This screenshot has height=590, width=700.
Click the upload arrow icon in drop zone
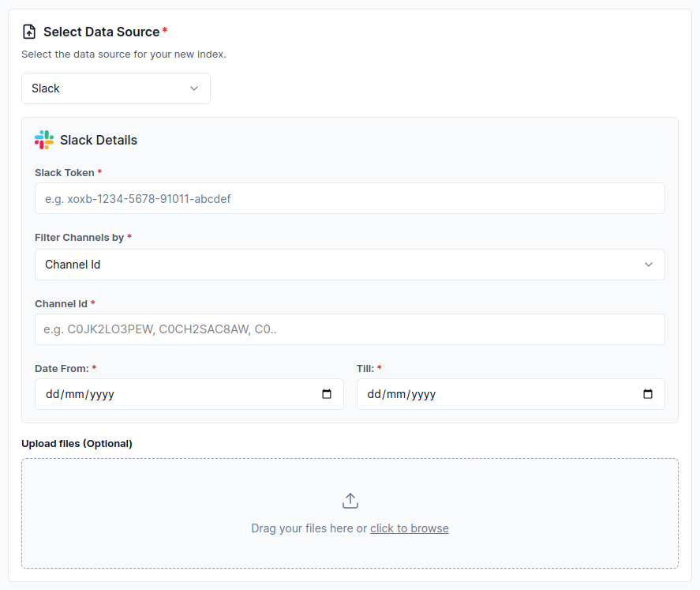point(350,501)
